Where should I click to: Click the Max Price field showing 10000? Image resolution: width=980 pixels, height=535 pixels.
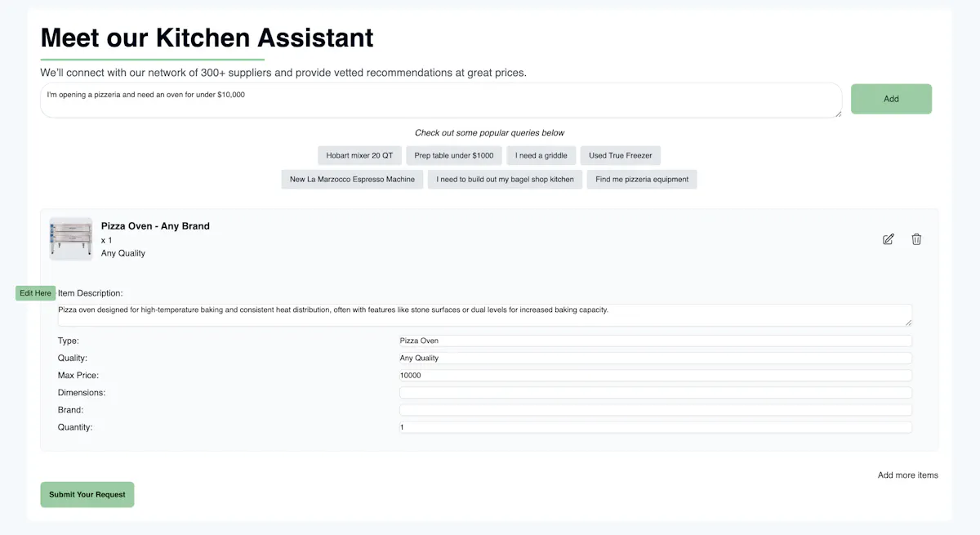click(656, 375)
